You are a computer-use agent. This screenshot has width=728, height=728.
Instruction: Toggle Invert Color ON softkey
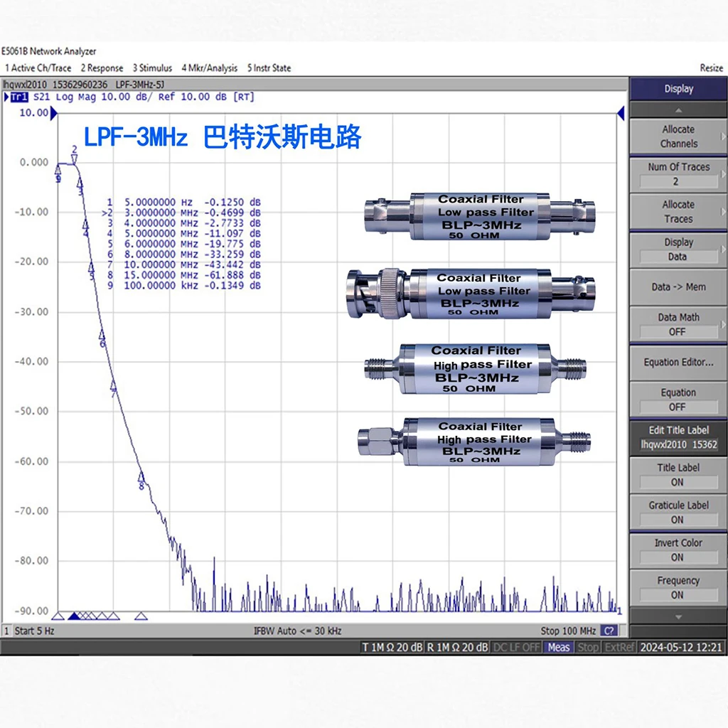[678, 550]
